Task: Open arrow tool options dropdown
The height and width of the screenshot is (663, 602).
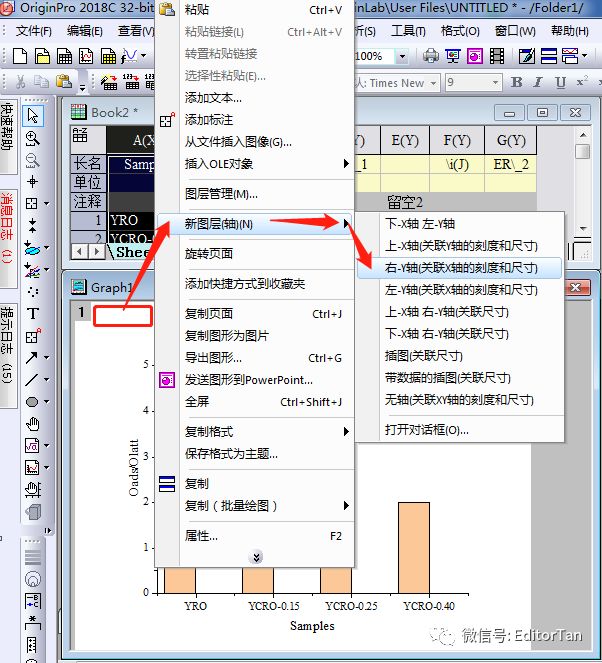Action: coord(47,358)
